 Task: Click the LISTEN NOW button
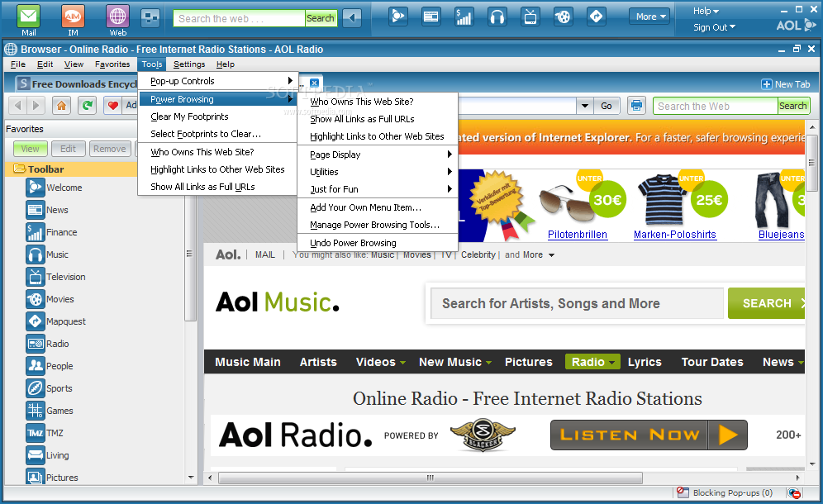tap(649, 435)
